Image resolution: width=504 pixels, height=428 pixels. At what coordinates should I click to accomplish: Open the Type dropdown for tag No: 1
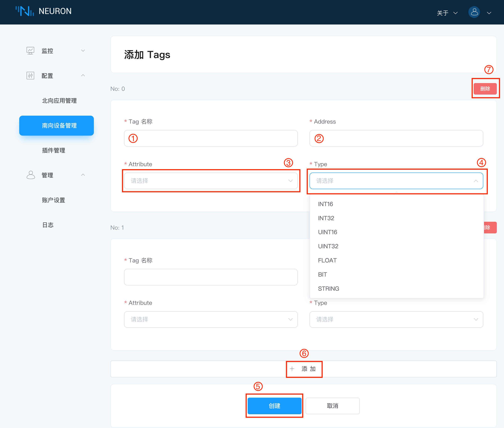click(396, 319)
